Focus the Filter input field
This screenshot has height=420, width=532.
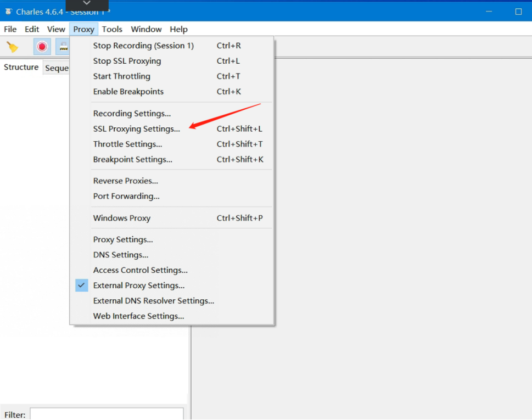(x=107, y=414)
